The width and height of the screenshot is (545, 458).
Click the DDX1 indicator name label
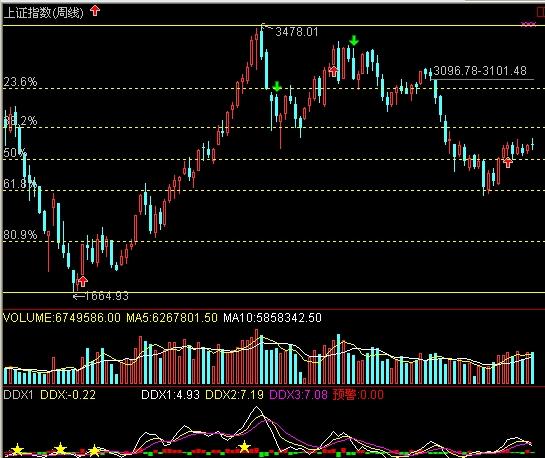point(18,395)
